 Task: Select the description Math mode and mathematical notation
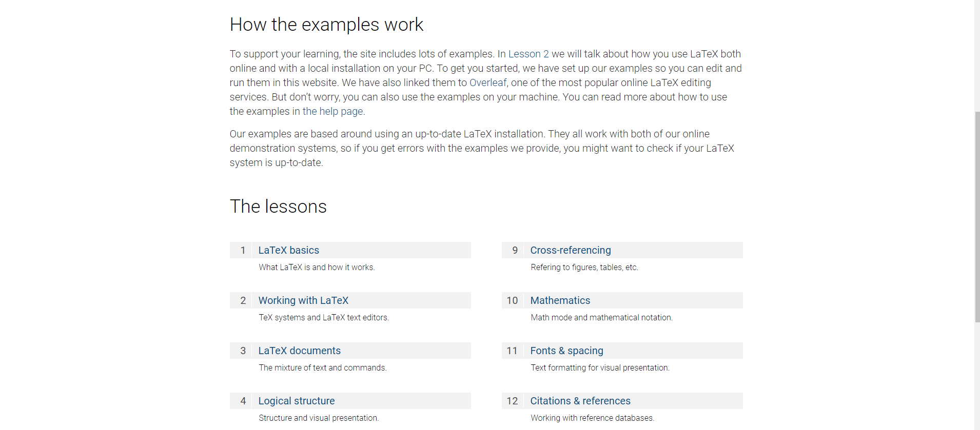pos(601,317)
